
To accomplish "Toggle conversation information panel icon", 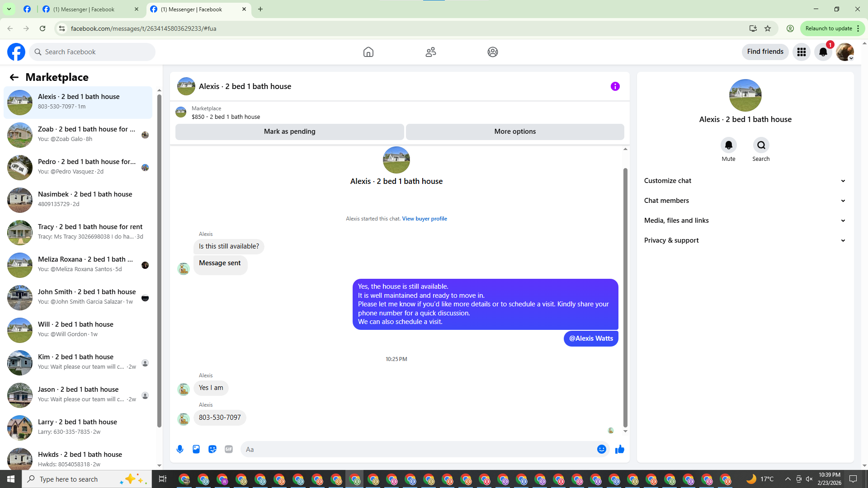I will (x=615, y=86).
